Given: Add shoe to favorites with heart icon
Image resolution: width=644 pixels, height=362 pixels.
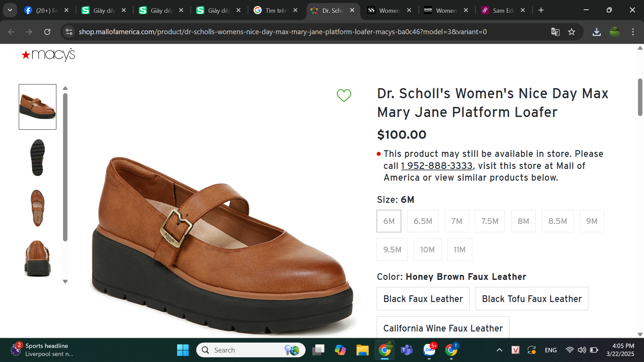Looking at the screenshot, I should pyautogui.click(x=344, y=96).
